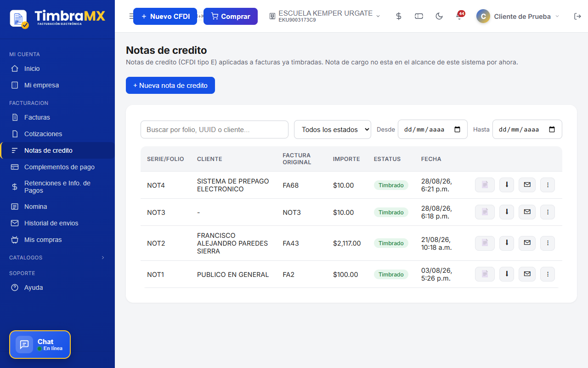Open Ayuda in sidebar
The height and width of the screenshot is (368, 588).
click(x=57, y=287)
